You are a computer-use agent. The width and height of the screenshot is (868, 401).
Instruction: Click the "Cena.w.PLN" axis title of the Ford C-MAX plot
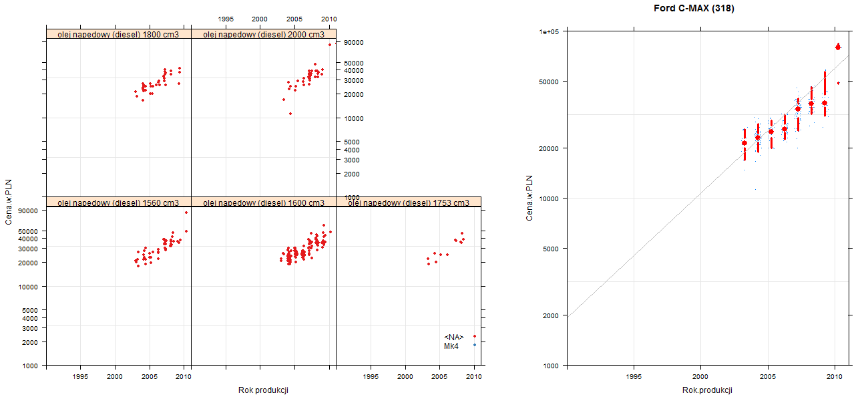tap(529, 198)
